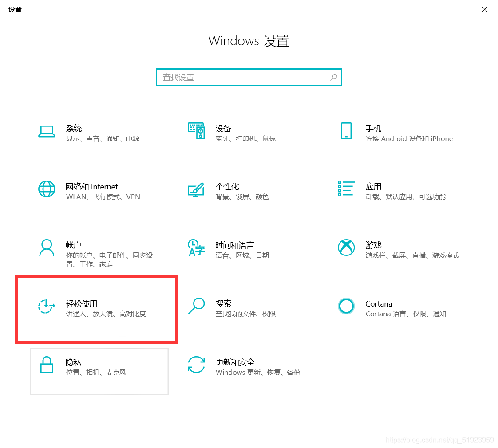Click description 显示、声音、通知、电源

[x=103, y=139]
